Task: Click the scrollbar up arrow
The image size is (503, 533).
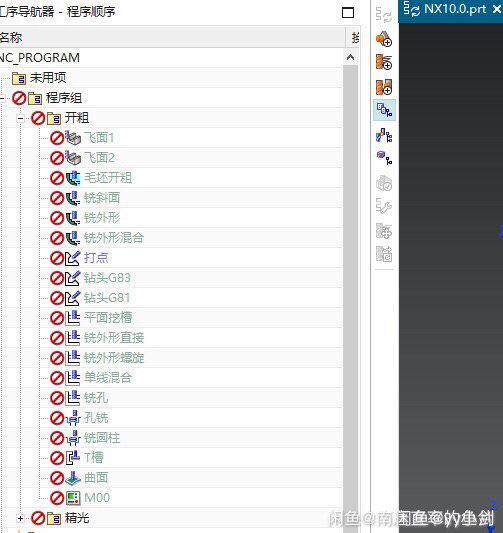Action: pos(350,57)
